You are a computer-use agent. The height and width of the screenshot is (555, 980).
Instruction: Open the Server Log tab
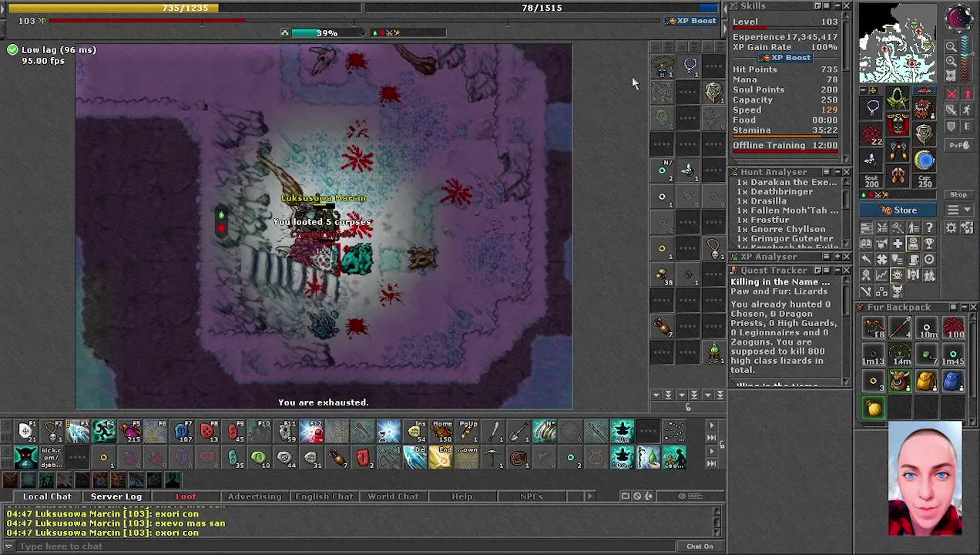116,496
